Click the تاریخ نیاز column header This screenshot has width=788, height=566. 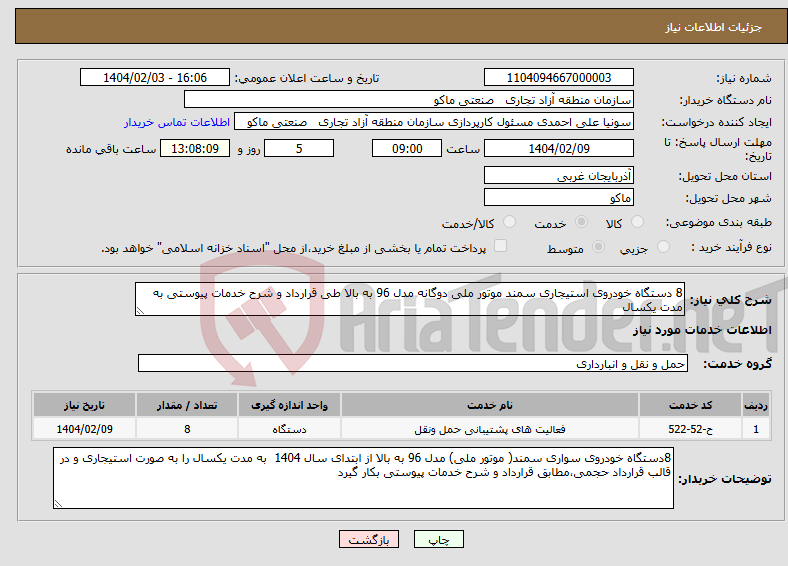pyautogui.click(x=84, y=405)
